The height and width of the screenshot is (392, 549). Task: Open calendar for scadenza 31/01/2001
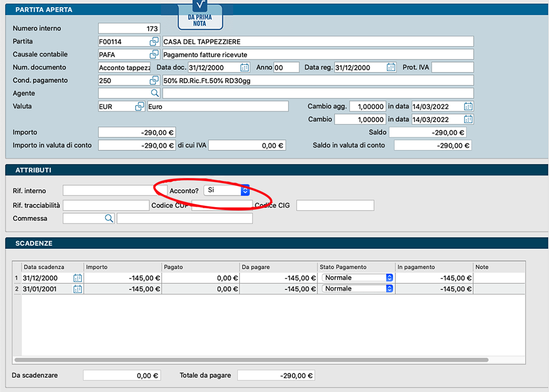[x=77, y=289]
